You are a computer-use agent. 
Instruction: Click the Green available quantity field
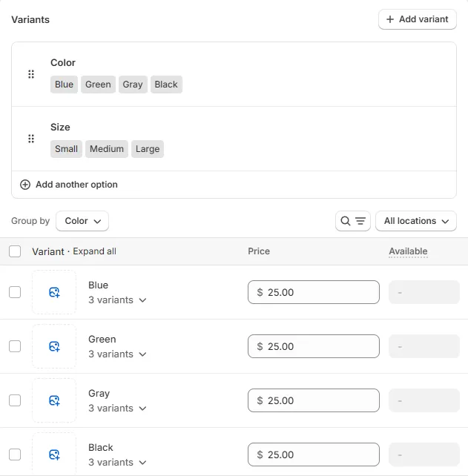coord(424,346)
